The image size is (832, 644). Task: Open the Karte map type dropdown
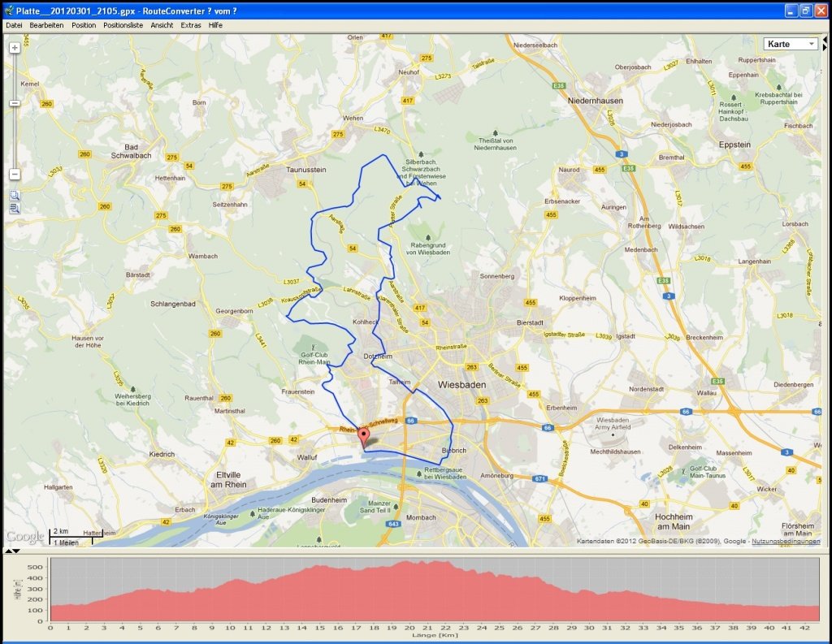[x=791, y=44]
